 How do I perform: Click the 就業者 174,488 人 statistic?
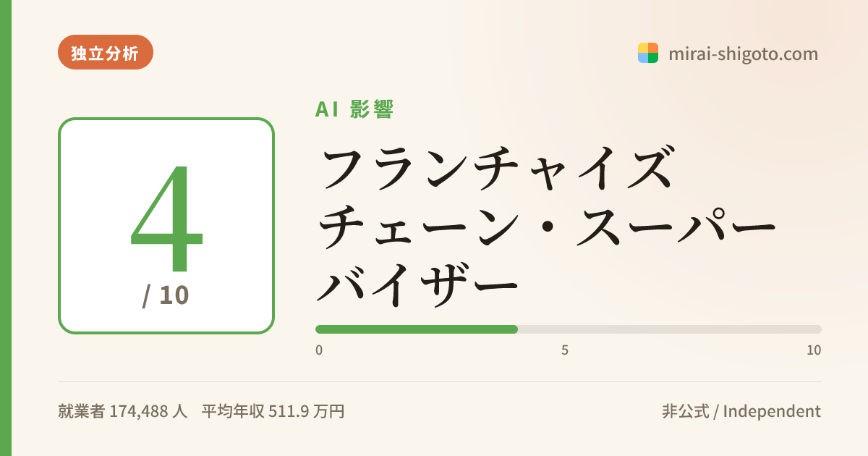click(123, 412)
